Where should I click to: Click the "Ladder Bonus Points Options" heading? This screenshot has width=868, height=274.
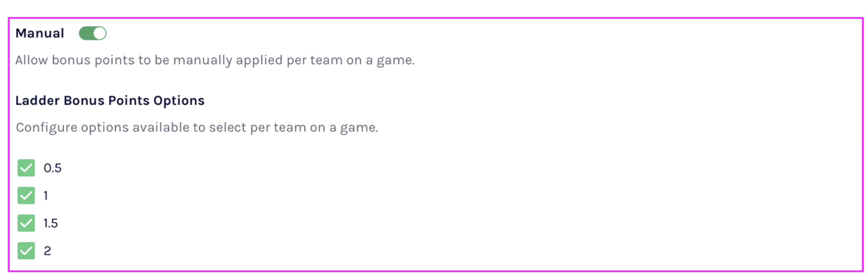(110, 100)
